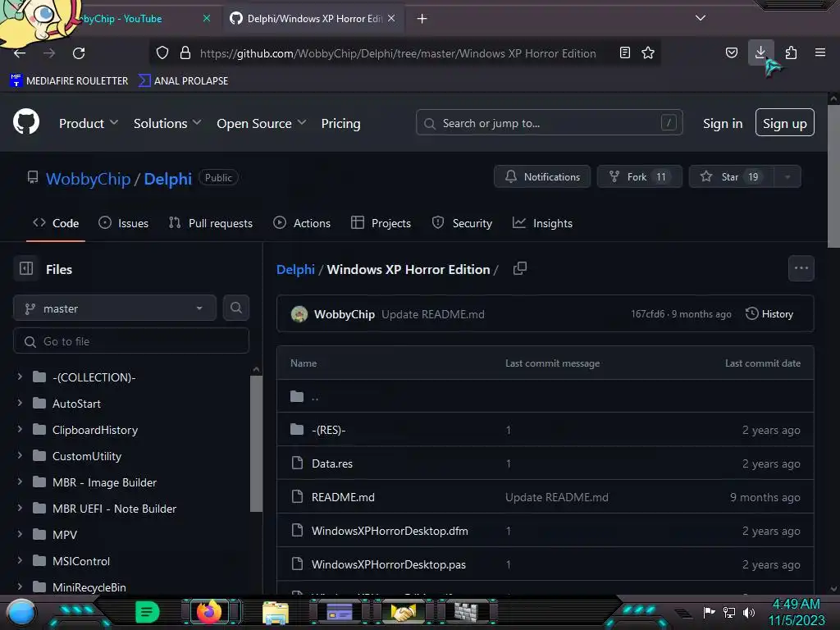Screen dimensions: 840x630
Task: Switch to the Actions tab
Action: 302,223
